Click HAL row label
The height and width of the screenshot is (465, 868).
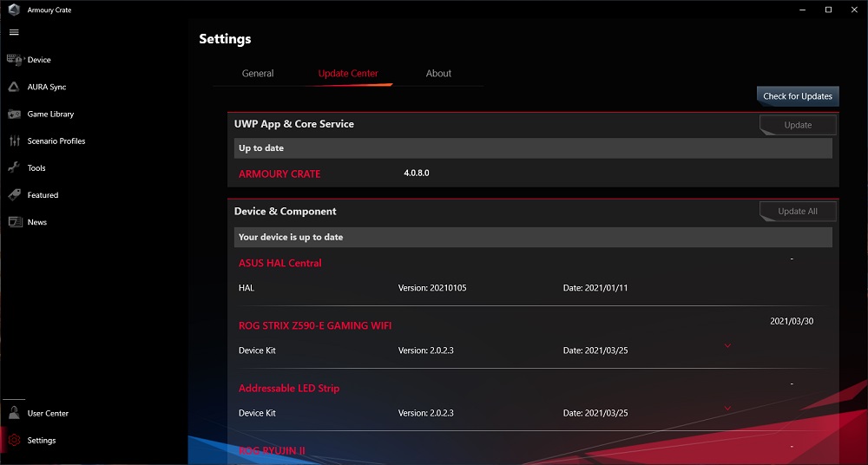pos(247,288)
